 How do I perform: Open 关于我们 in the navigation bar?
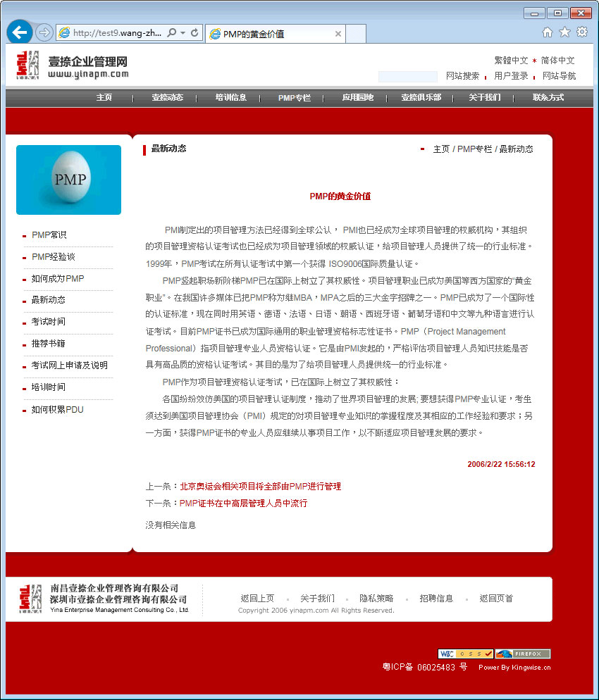(x=485, y=97)
